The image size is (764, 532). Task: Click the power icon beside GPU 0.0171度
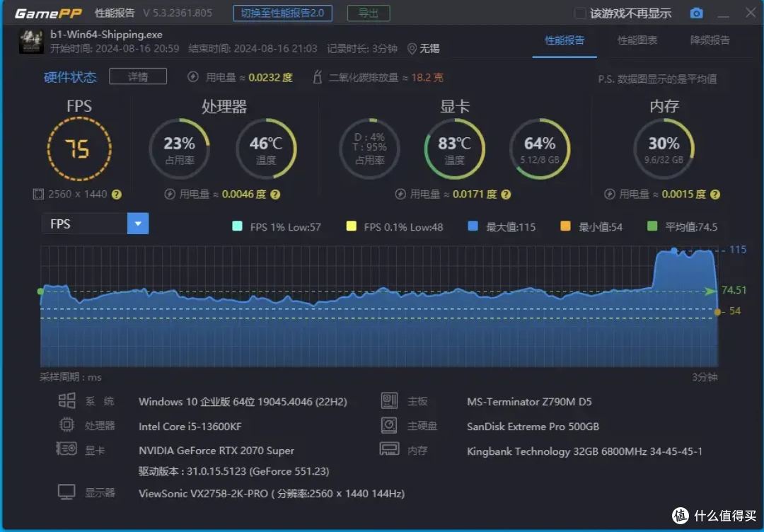[400, 195]
